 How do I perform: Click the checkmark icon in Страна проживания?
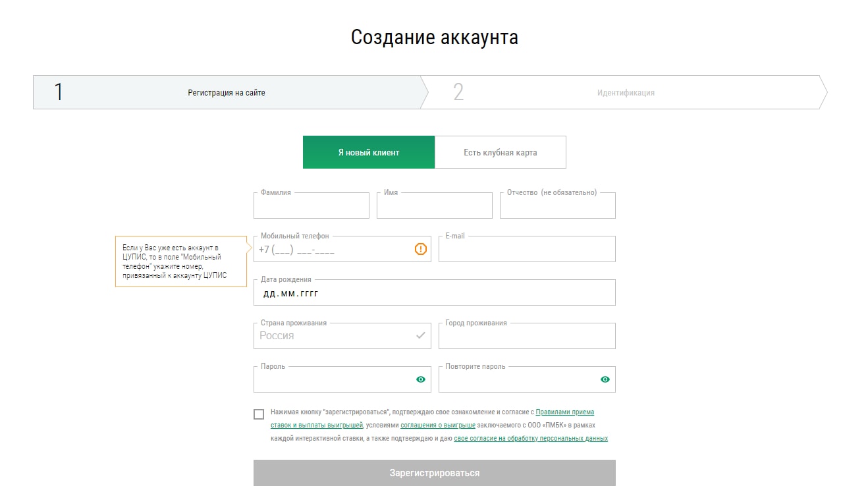(421, 335)
